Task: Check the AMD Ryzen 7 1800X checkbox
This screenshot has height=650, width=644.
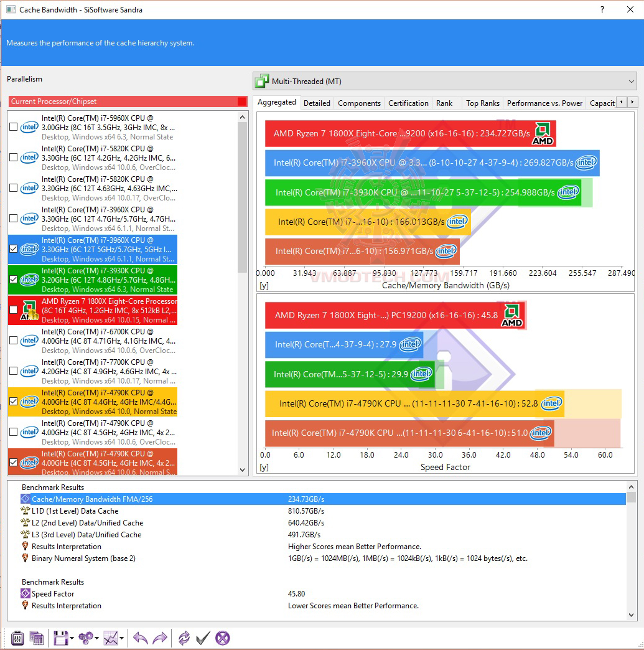Action: (x=13, y=309)
